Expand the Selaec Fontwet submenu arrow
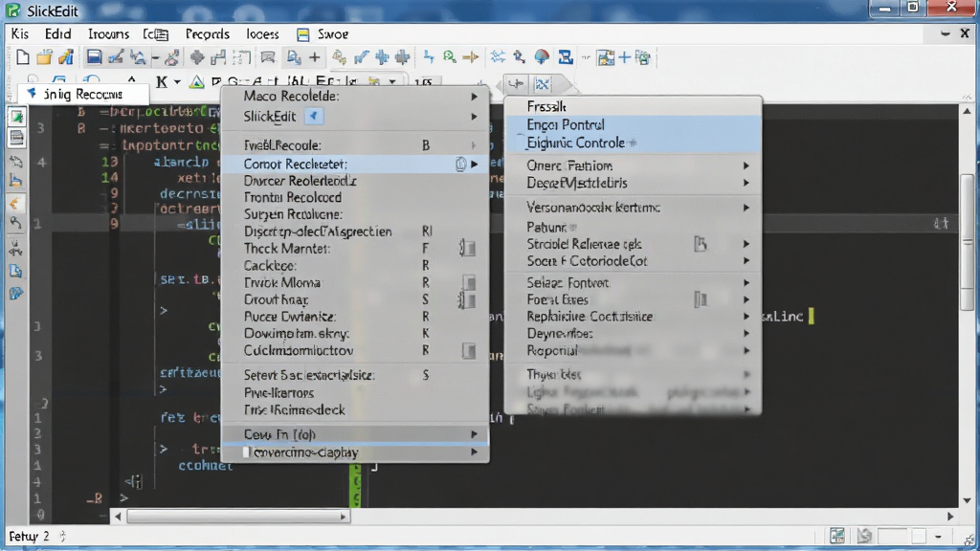 [746, 283]
